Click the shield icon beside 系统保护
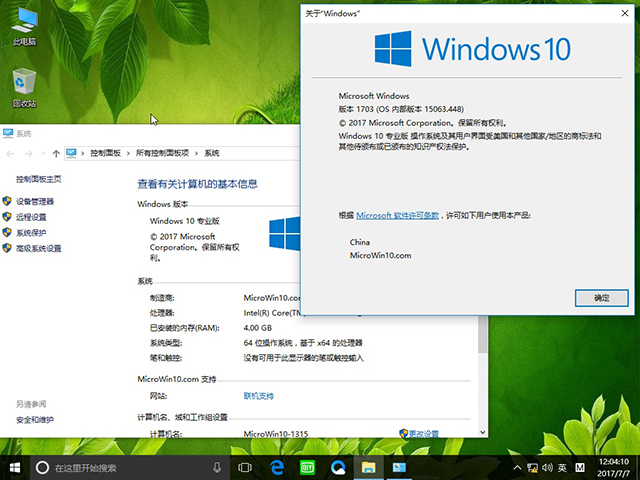This screenshot has width=640, height=480. (x=7, y=232)
